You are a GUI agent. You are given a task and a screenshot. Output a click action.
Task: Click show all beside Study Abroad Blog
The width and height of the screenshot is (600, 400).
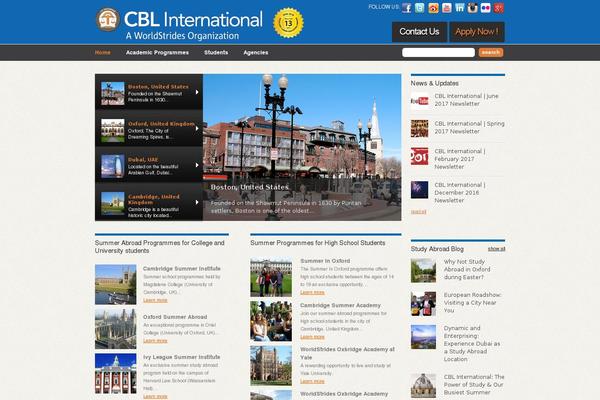[x=496, y=249]
